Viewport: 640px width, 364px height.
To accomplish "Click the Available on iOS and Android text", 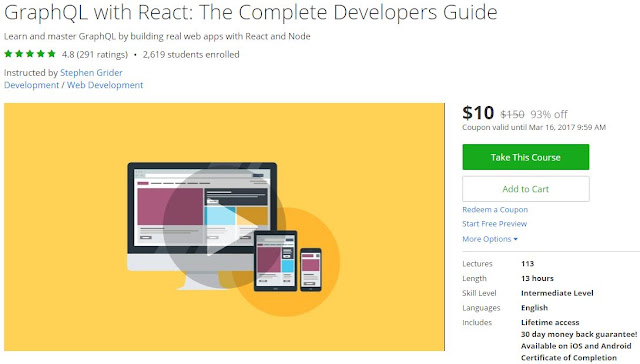I will [x=576, y=346].
